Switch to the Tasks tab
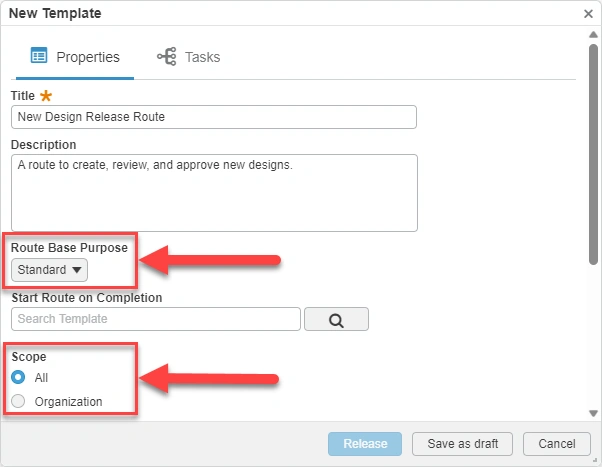602x467 pixels. coord(190,57)
